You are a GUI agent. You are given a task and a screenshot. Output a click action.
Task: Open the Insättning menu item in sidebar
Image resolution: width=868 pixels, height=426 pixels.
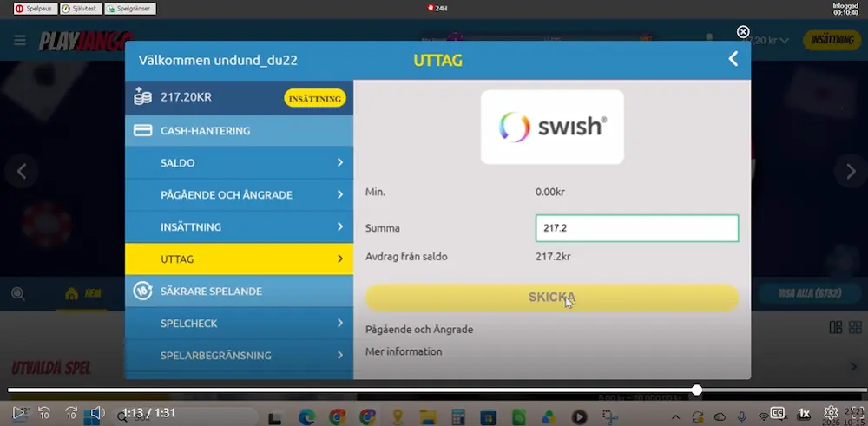240,226
